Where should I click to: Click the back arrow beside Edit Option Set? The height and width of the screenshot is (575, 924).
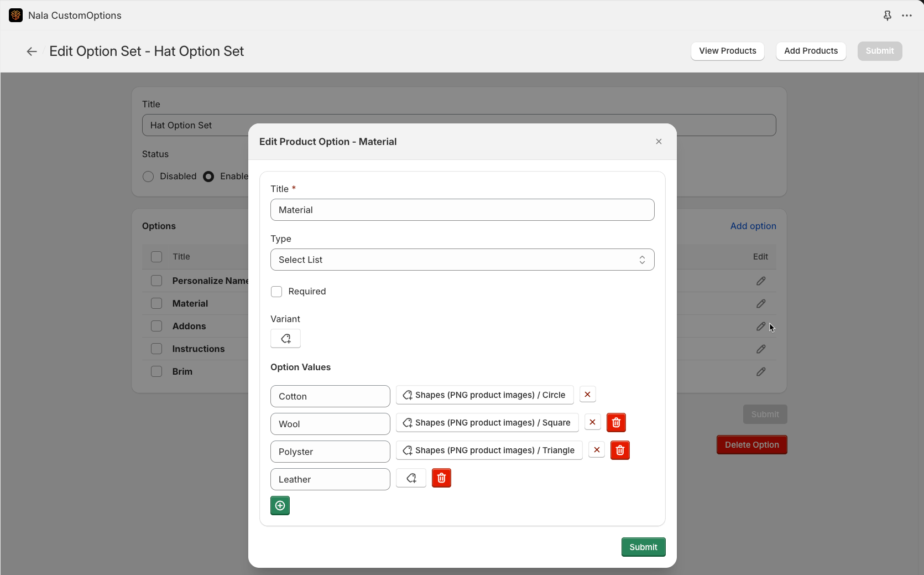pyautogui.click(x=32, y=51)
